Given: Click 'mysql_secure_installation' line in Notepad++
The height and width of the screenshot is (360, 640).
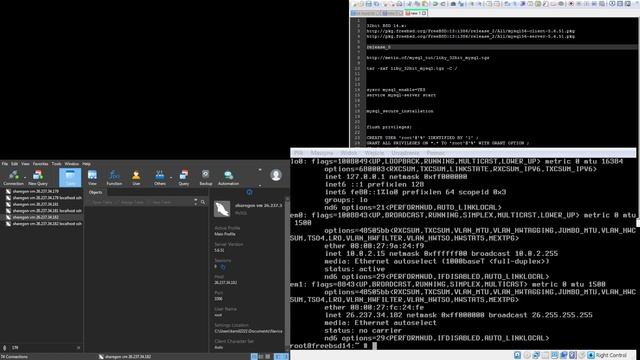Looking at the screenshot, I should [400, 111].
